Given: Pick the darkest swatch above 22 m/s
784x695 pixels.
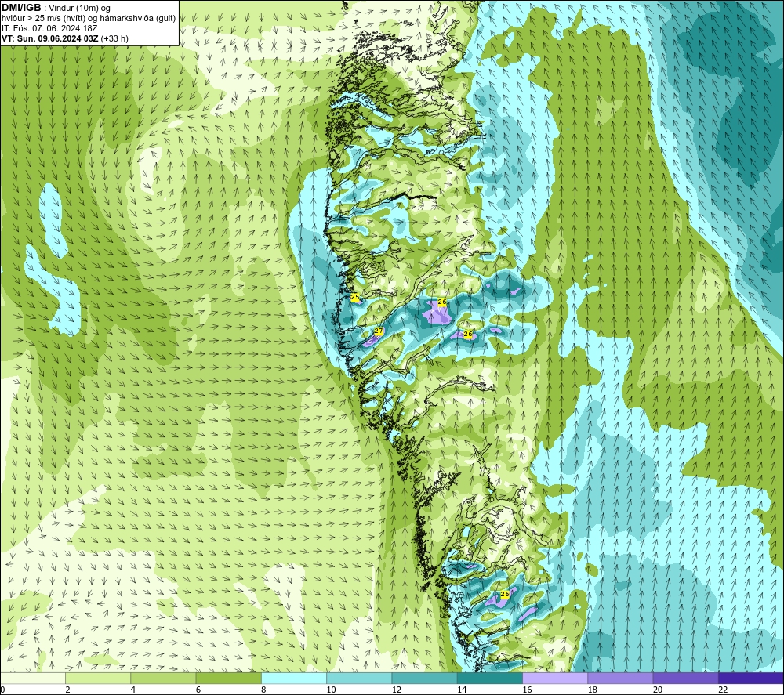Looking at the screenshot, I should coord(751,678).
